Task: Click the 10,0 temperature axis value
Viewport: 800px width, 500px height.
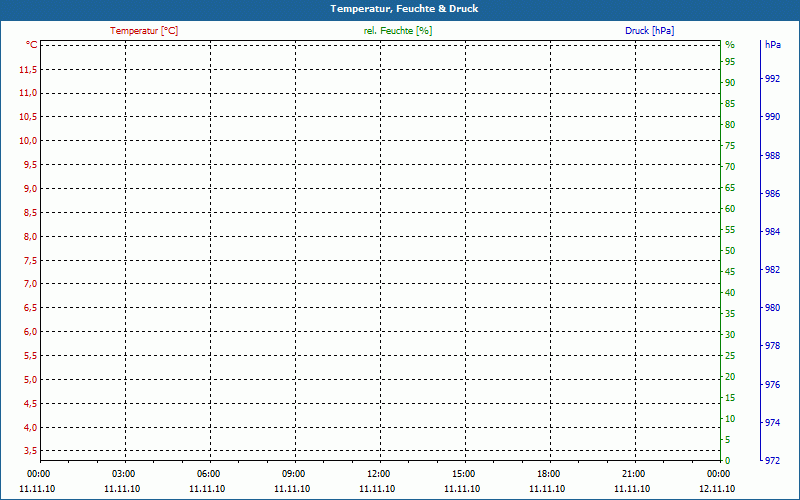Action: 28,141
